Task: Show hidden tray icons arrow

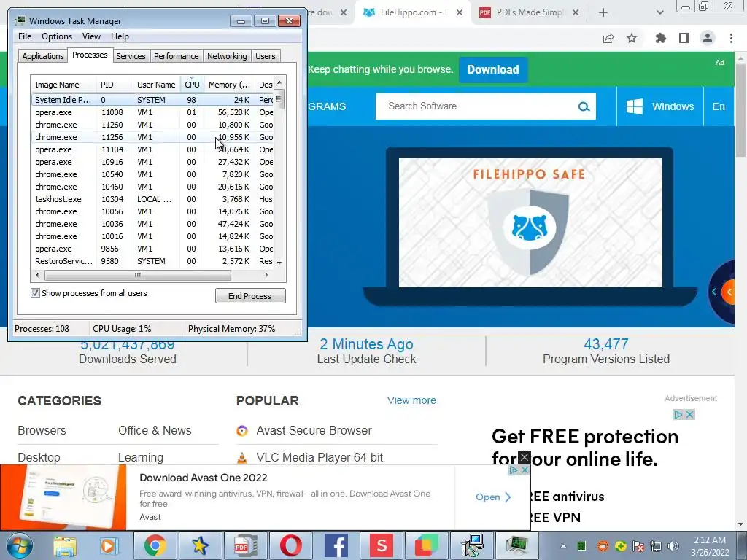Action: click(x=564, y=546)
